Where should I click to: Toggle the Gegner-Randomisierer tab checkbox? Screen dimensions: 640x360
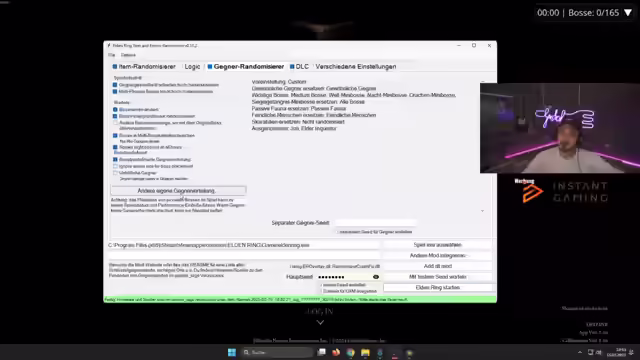210,67
